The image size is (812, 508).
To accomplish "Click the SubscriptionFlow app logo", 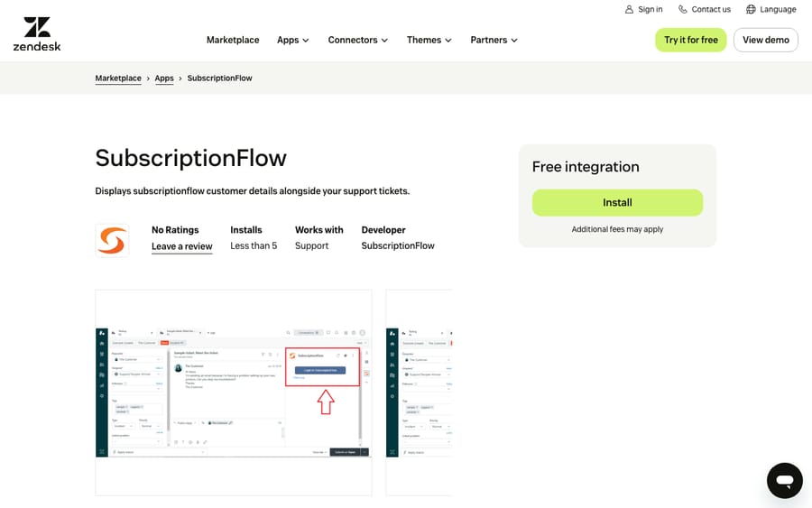I will click(x=113, y=240).
